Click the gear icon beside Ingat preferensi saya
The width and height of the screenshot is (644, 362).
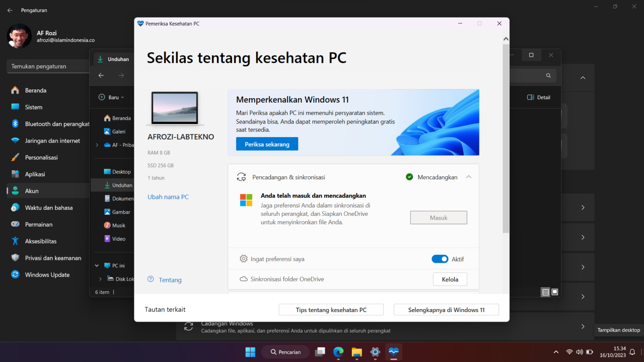point(244,259)
